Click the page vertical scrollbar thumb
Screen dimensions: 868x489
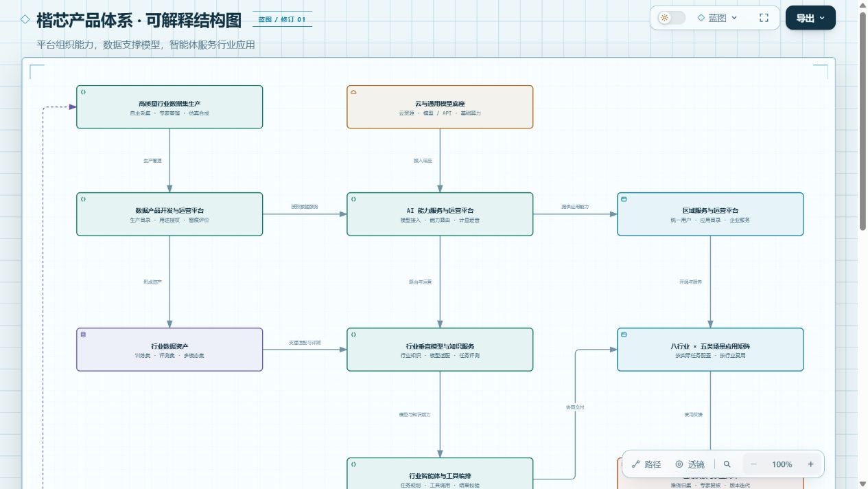pyautogui.click(x=863, y=120)
